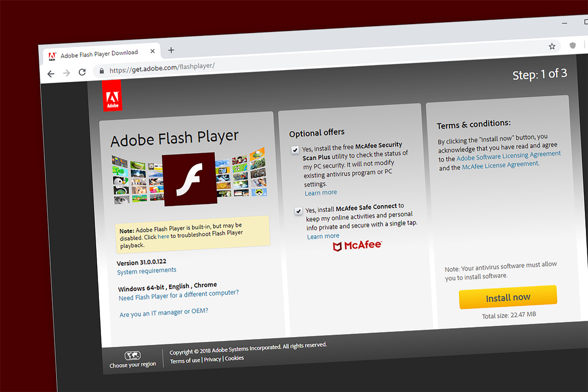Go back using the browser back arrow
Screen dimensions: 588x392
point(51,74)
